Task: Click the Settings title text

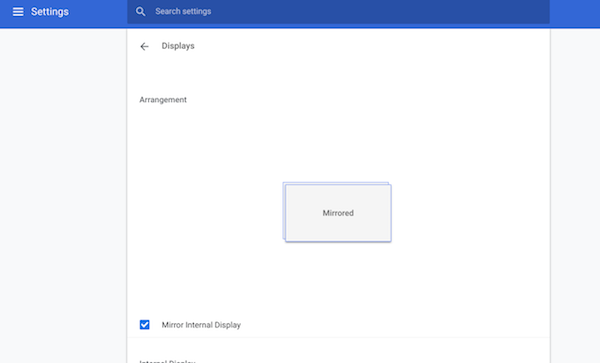Action: 50,12
